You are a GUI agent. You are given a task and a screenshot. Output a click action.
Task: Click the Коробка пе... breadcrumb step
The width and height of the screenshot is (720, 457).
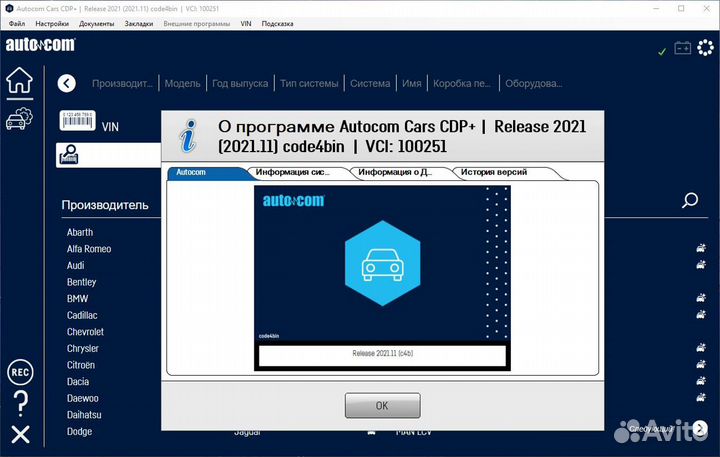coord(462,84)
